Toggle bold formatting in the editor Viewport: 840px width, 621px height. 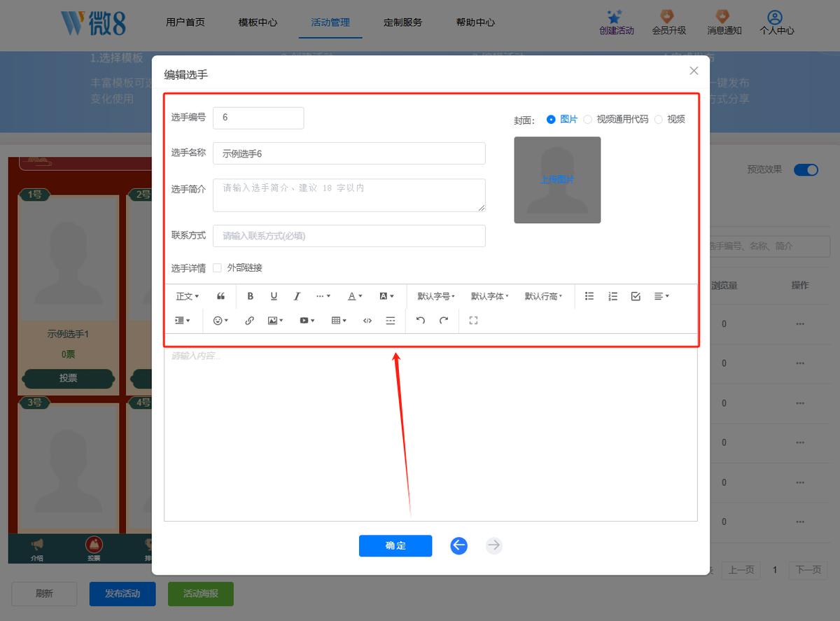[251, 296]
